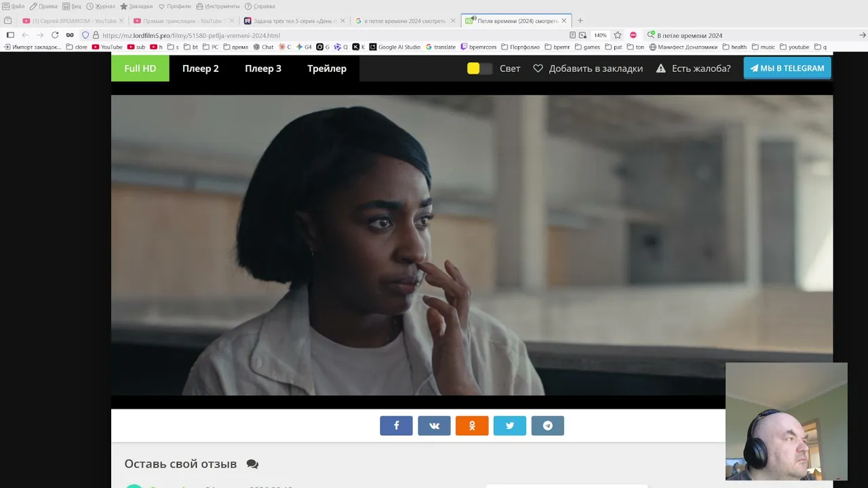Click the picture-in-picture icon in address bar
Viewport: 868px width, 488px height.
coord(583,35)
